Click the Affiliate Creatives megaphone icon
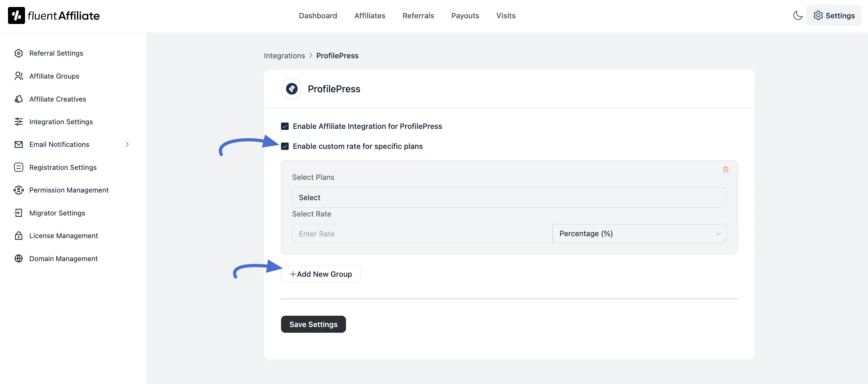The height and width of the screenshot is (384, 868). click(19, 99)
